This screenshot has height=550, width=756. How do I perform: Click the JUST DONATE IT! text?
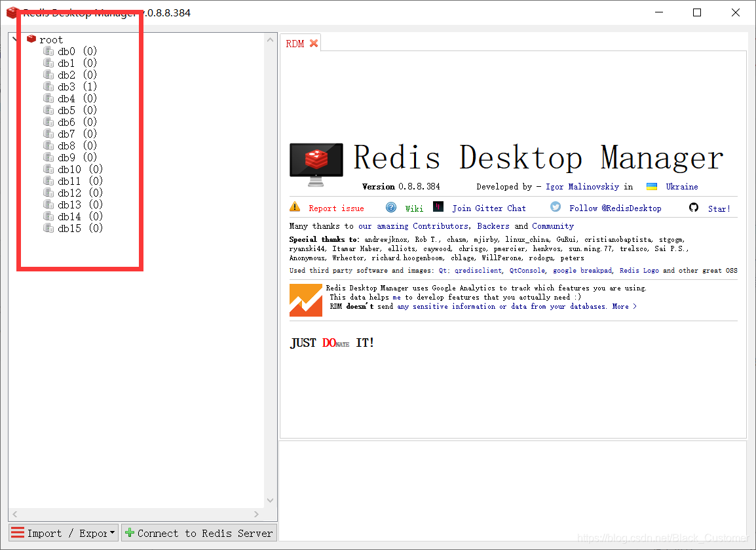click(x=331, y=343)
